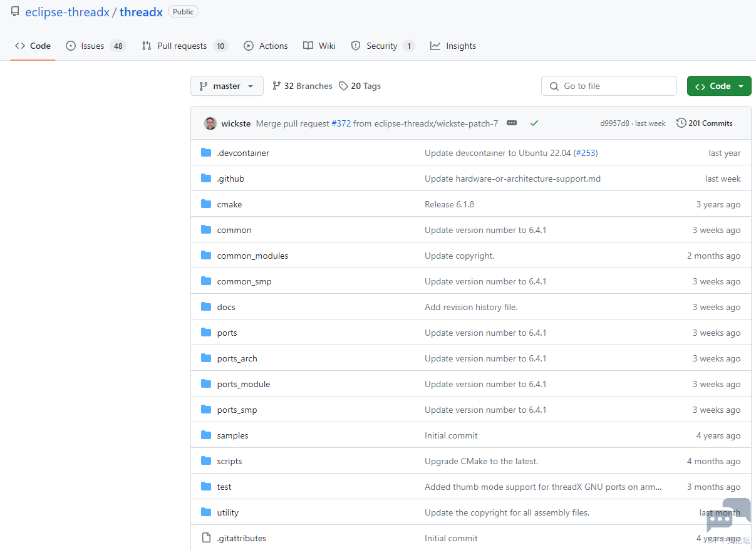Click the samples folder icon
Viewport: 756px width, 550px height.
[x=206, y=435]
